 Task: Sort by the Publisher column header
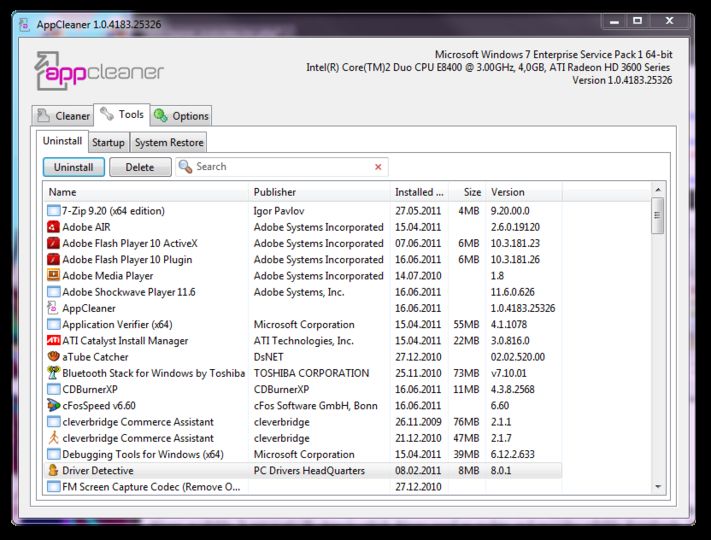[x=319, y=192]
